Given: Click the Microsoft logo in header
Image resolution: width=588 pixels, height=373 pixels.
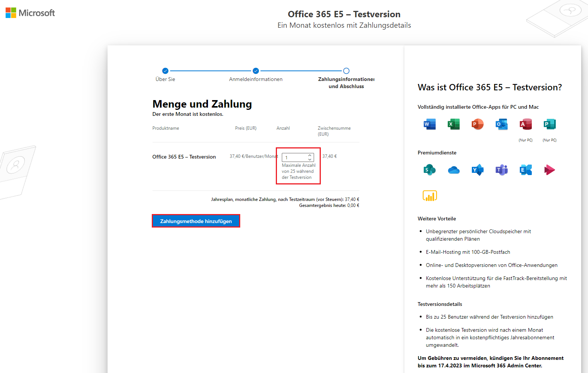Looking at the screenshot, I should coord(30,13).
